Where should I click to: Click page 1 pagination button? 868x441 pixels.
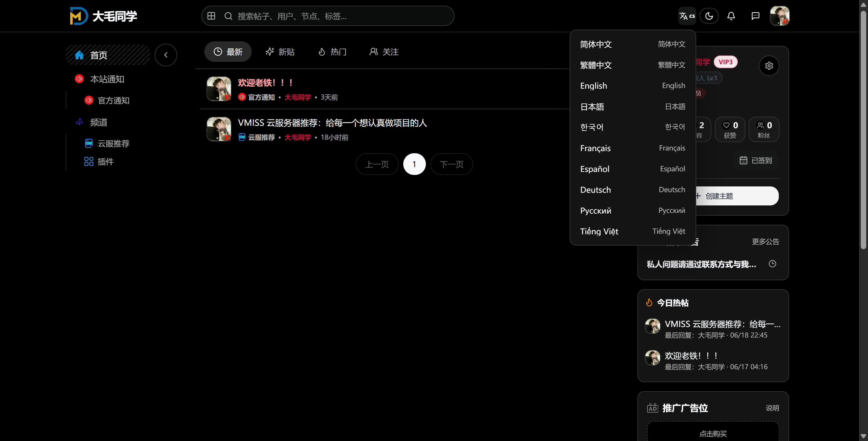point(414,164)
